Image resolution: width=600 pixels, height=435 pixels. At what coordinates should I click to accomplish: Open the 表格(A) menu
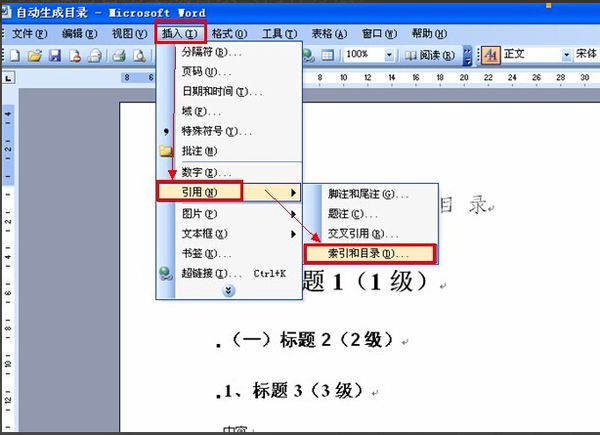click(329, 34)
